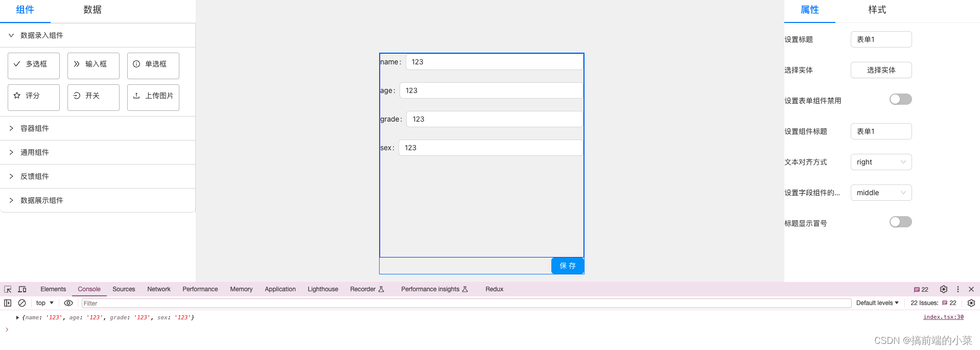Click the name input field
The image size is (980, 350).
494,62
